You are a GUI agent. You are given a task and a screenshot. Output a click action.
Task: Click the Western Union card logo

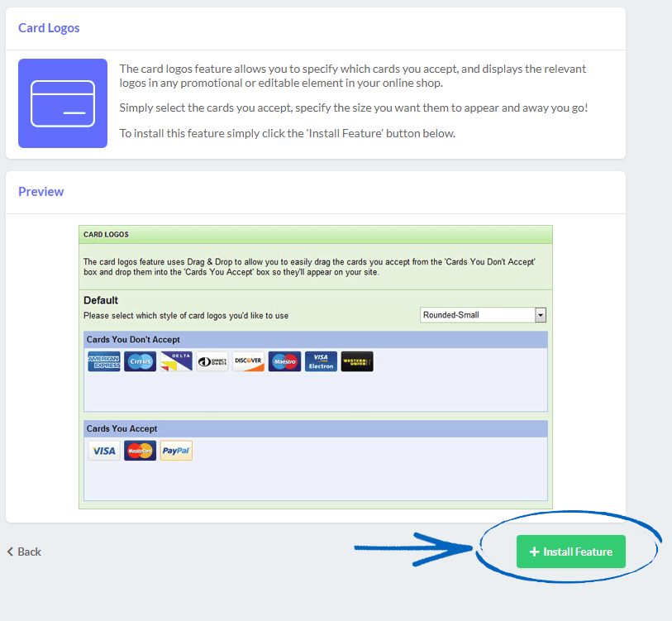[x=356, y=361]
